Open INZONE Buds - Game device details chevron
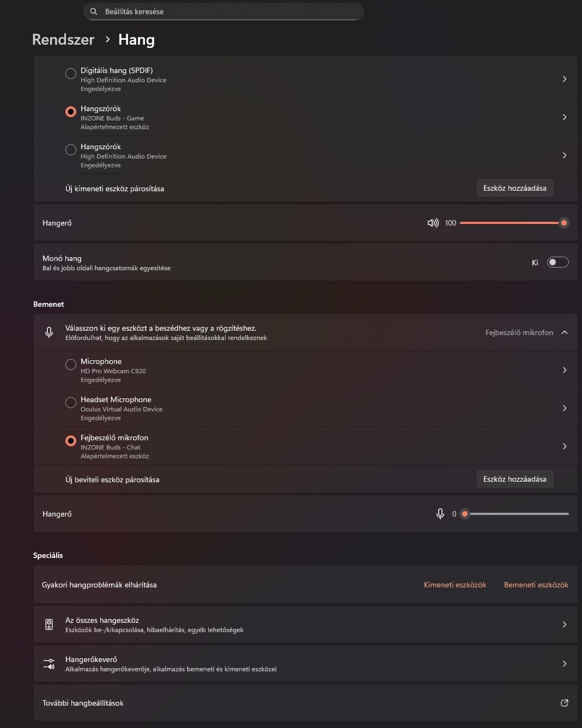 click(x=565, y=117)
